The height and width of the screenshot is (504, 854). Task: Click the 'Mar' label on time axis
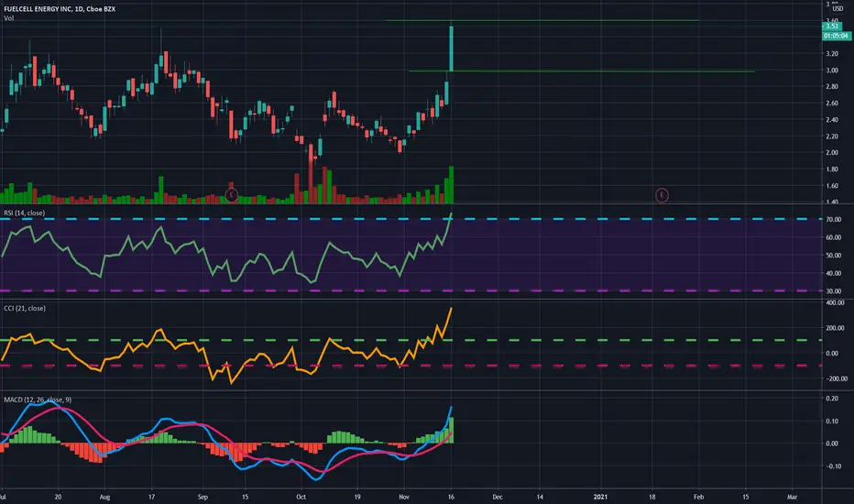click(792, 497)
